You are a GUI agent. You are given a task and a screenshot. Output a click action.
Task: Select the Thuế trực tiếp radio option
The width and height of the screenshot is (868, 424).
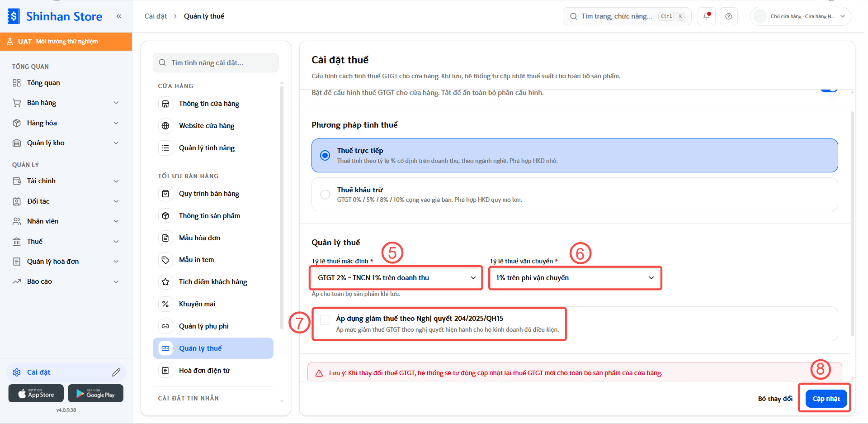(x=325, y=155)
